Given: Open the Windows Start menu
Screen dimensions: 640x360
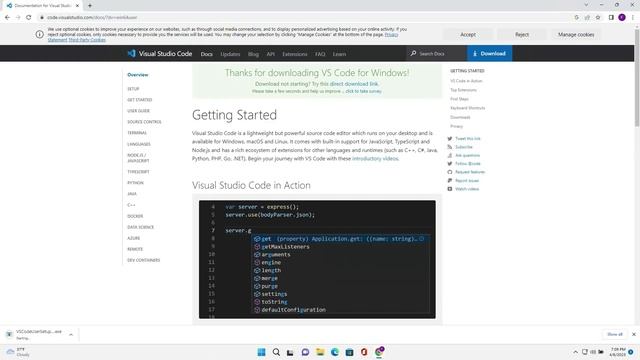Looking at the screenshot, I should click(x=261, y=352).
